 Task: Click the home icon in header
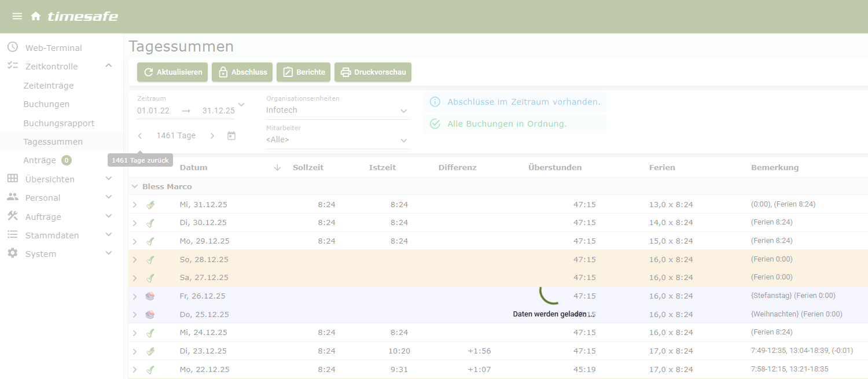36,16
